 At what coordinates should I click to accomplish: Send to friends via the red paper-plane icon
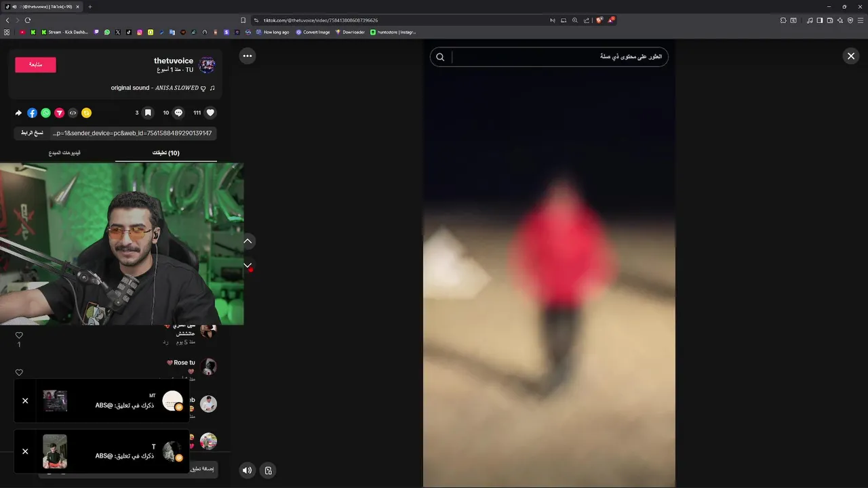pyautogui.click(x=59, y=113)
